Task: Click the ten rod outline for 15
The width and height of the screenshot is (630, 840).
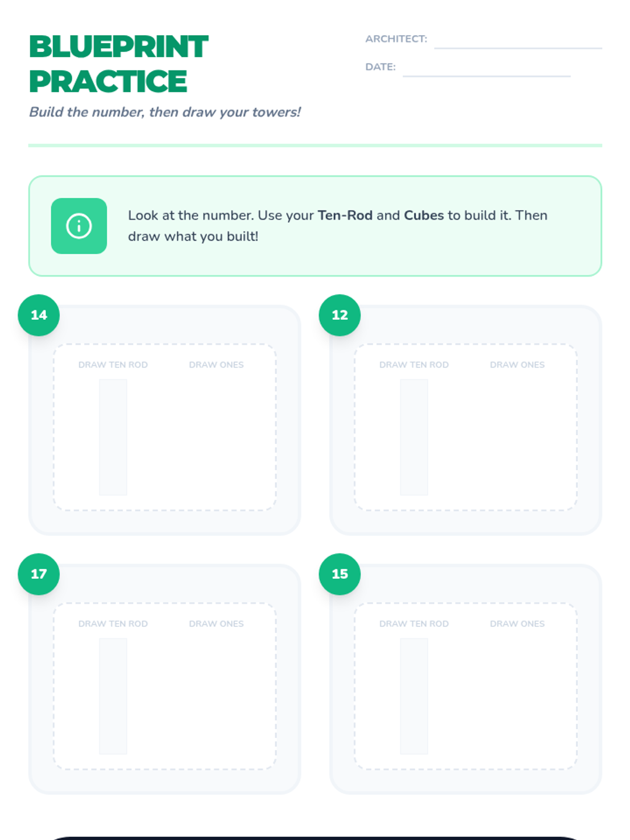Action: pyautogui.click(x=414, y=696)
